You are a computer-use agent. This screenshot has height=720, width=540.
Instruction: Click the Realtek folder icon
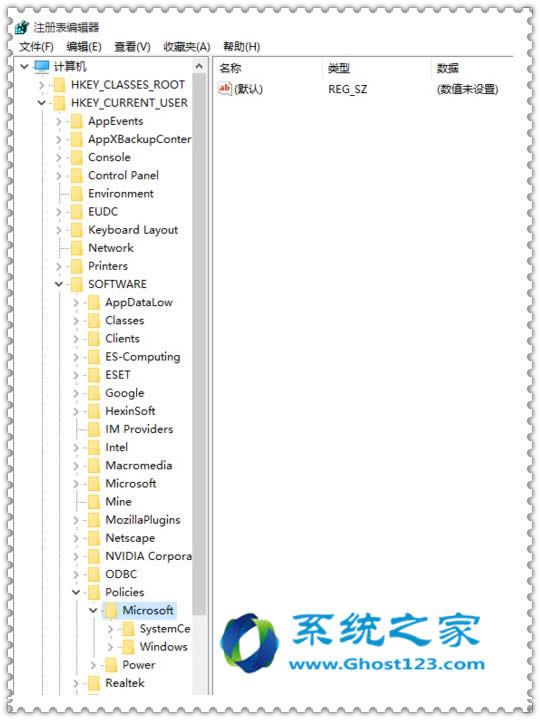94,683
